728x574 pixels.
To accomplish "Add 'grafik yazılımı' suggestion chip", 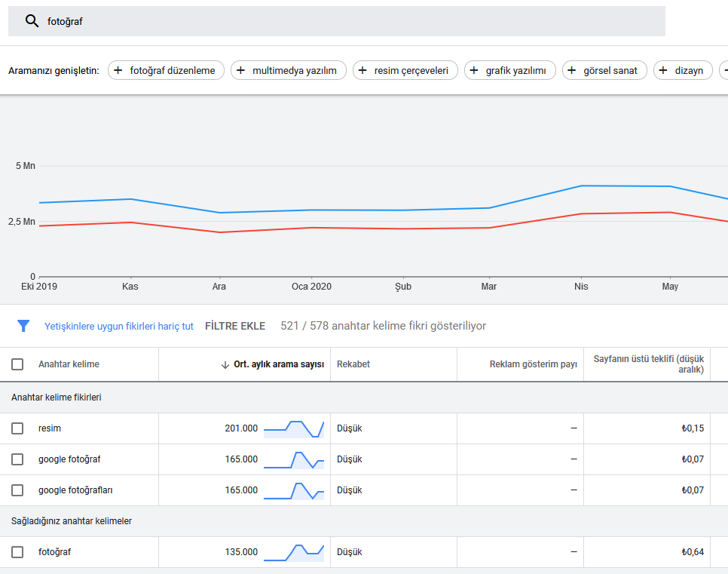I will coord(509,70).
